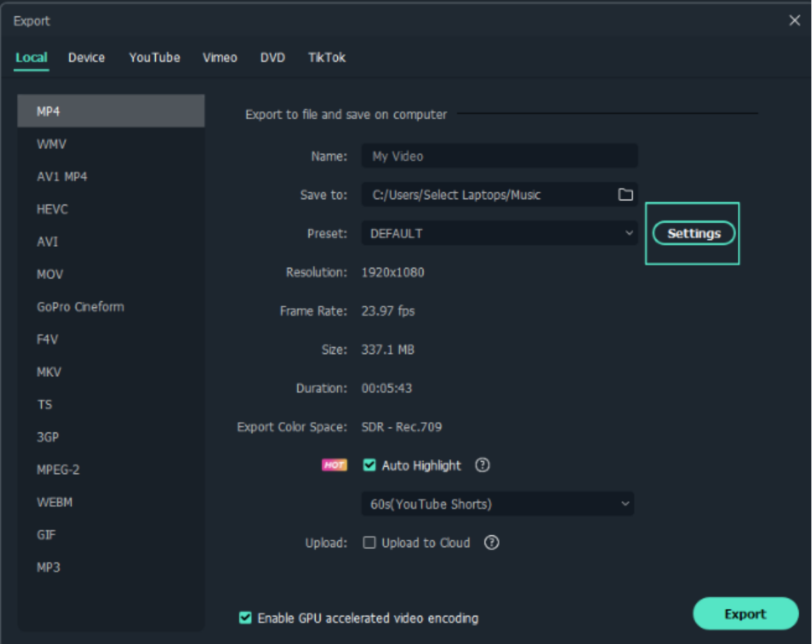Choose MP3 format
The image size is (812, 644).
[x=111, y=567]
